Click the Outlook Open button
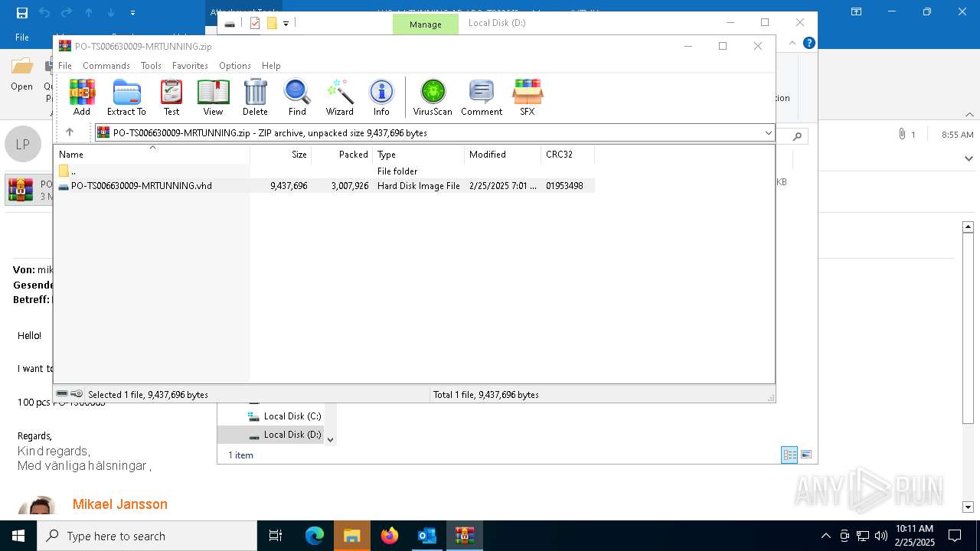This screenshot has width=980, height=551. click(x=21, y=75)
